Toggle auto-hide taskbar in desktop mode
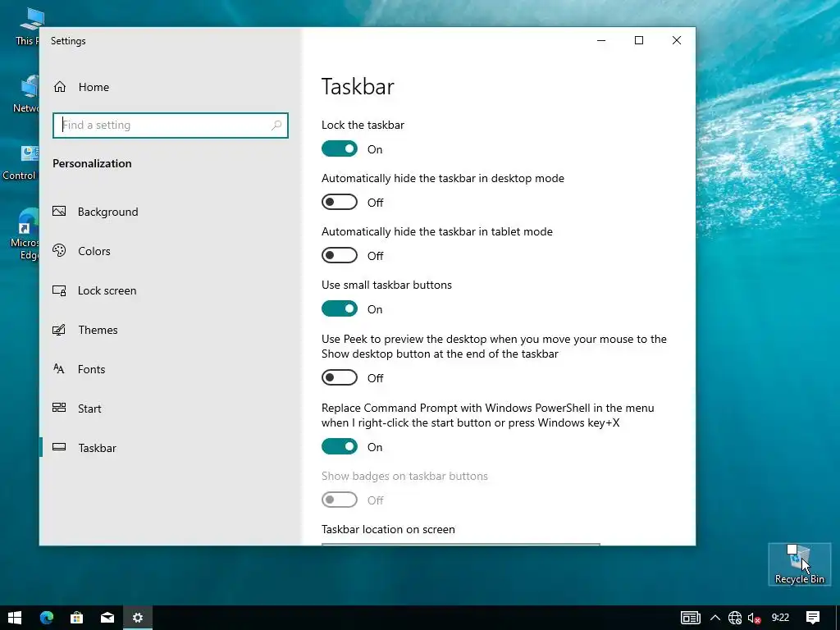 tap(339, 202)
